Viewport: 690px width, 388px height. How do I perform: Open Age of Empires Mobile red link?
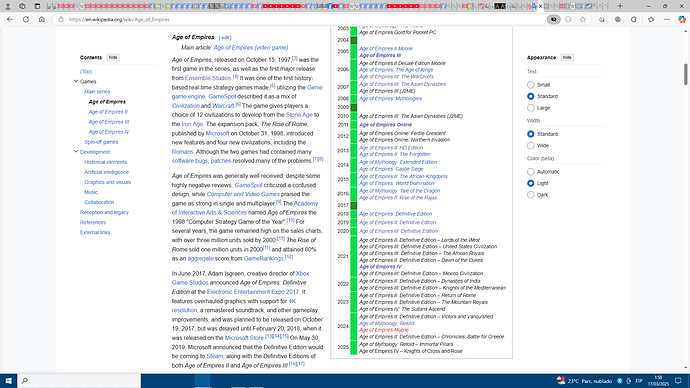pos(384,330)
